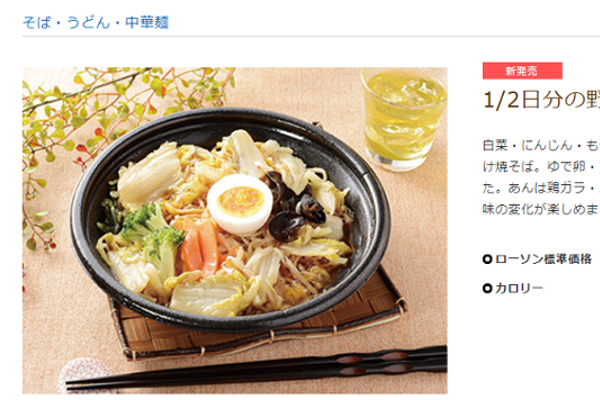Click the circle bullet beside カロリー

pyautogui.click(x=487, y=288)
